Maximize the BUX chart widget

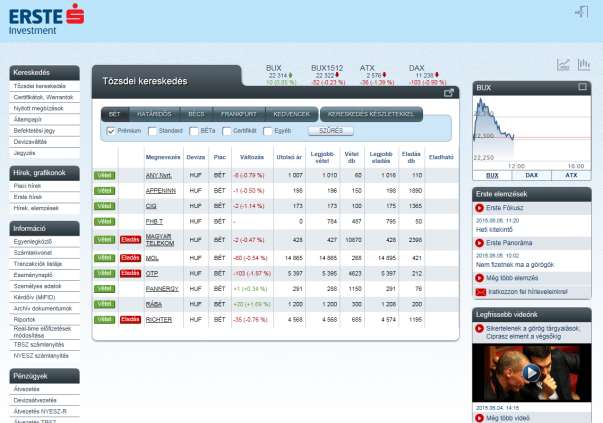tap(583, 87)
